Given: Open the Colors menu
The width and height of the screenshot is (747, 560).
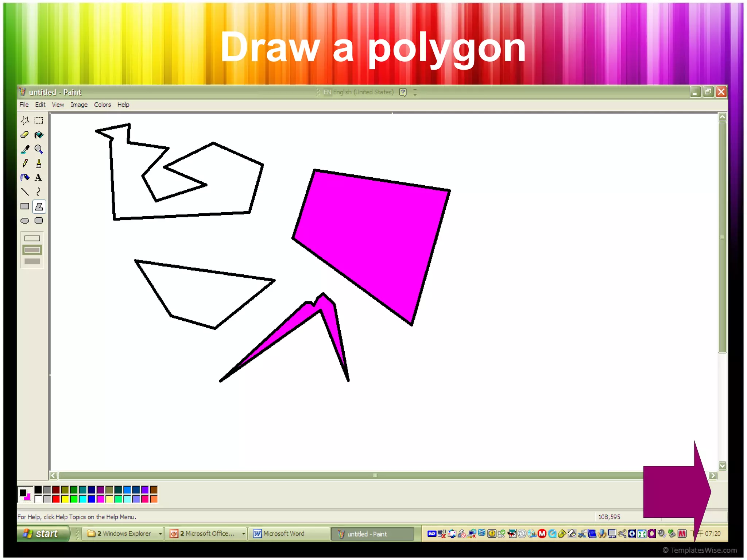Looking at the screenshot, I should tap(102, 105).
